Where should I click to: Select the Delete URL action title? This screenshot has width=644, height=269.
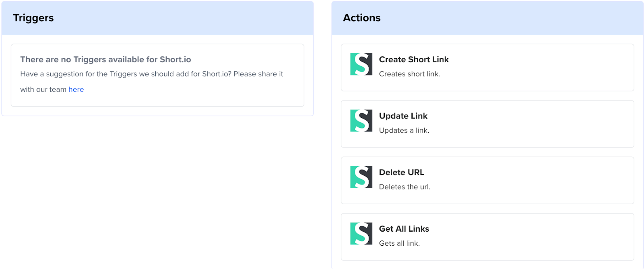point(401,172)
